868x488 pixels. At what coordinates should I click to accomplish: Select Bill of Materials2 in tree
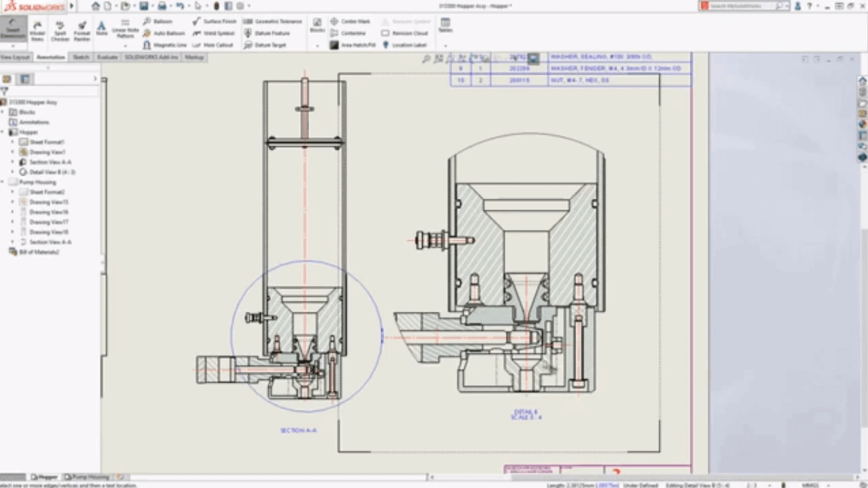point(34,252)
